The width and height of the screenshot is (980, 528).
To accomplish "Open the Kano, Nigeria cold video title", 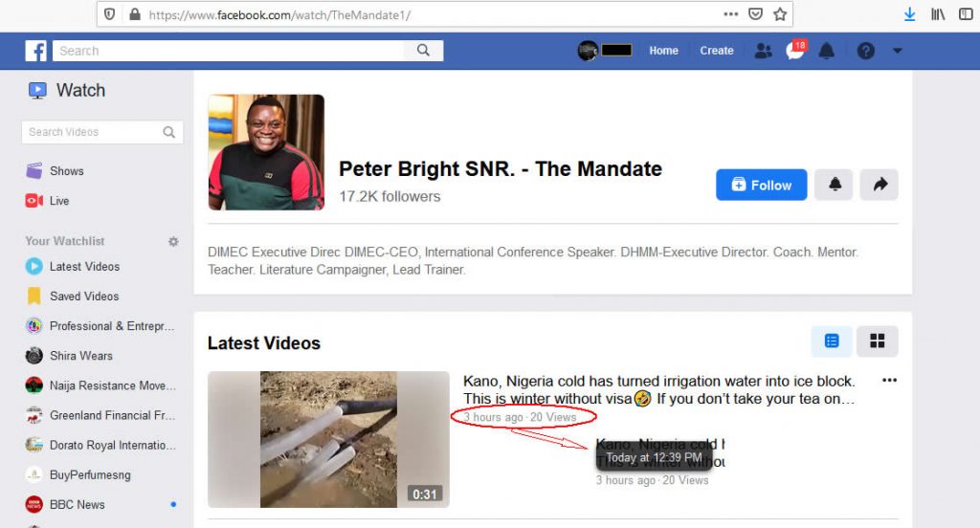I will pyautogui.click(x=658, y=390).
